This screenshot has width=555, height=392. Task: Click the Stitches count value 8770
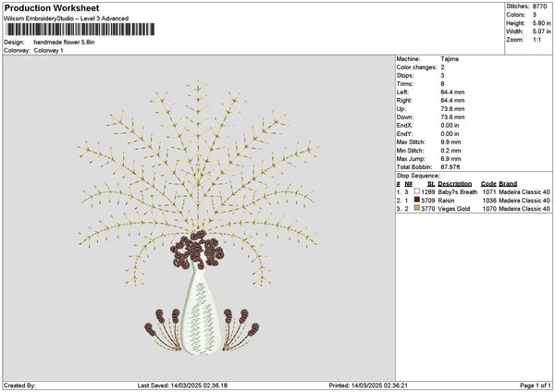click(542, 6)
